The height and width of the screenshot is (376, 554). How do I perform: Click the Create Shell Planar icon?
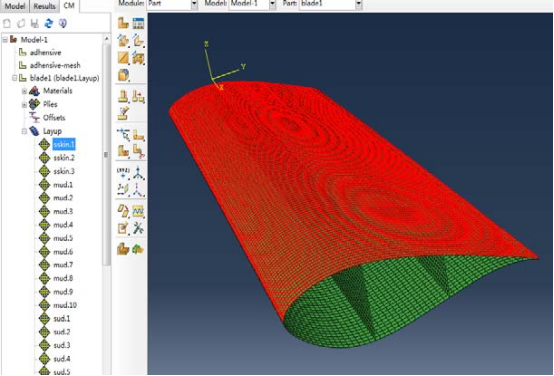123,58
